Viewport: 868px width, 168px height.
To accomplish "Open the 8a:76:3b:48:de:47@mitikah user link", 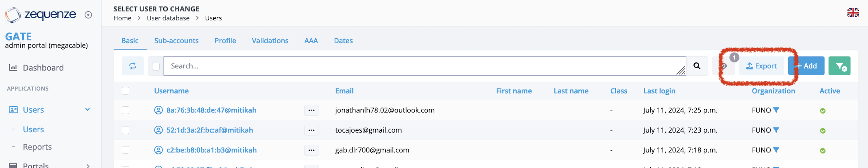I will pos(211,110).
